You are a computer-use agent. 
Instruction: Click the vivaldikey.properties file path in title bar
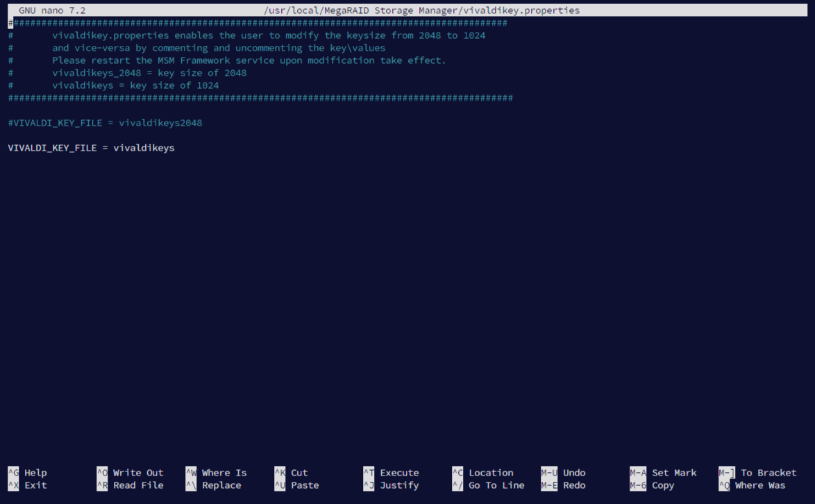(421, 10)
